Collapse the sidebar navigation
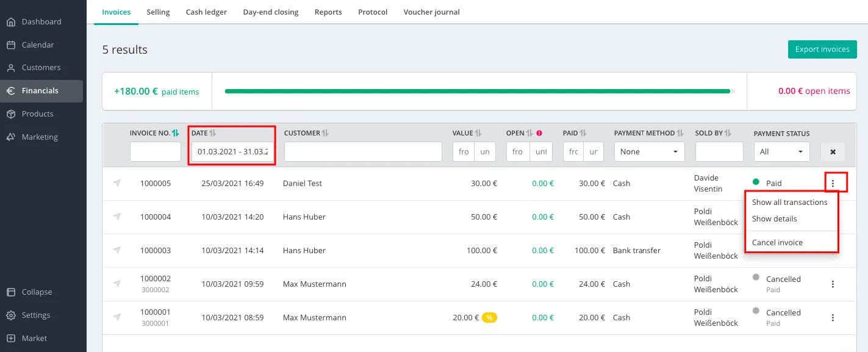The height and width of the screenshot is (352, 868). point(37,292)
